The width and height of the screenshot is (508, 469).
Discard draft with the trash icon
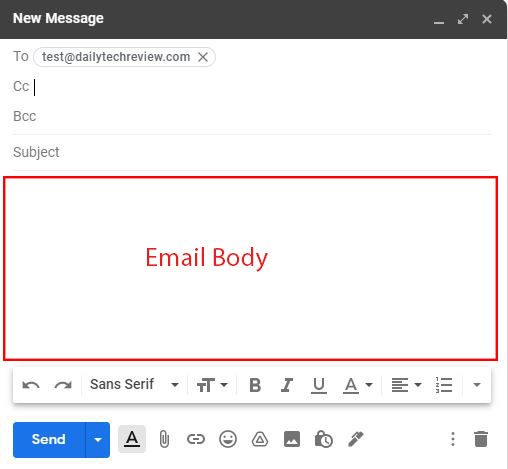(481, 439)
